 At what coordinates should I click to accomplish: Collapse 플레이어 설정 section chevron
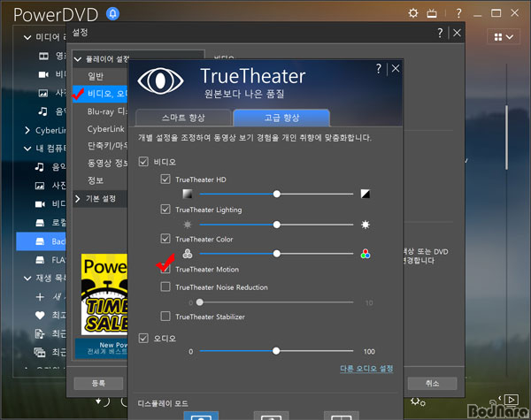(x=78, y=59)
